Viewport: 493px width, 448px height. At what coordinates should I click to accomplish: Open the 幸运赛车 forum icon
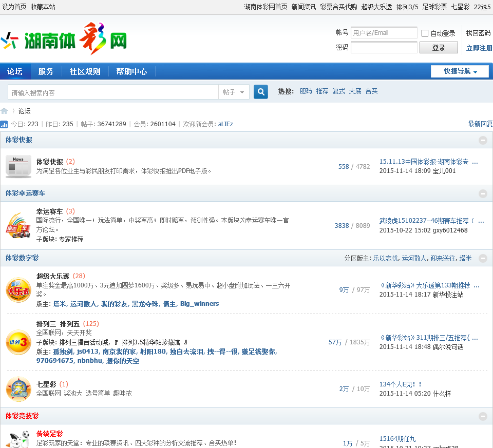tap(18, 225)
